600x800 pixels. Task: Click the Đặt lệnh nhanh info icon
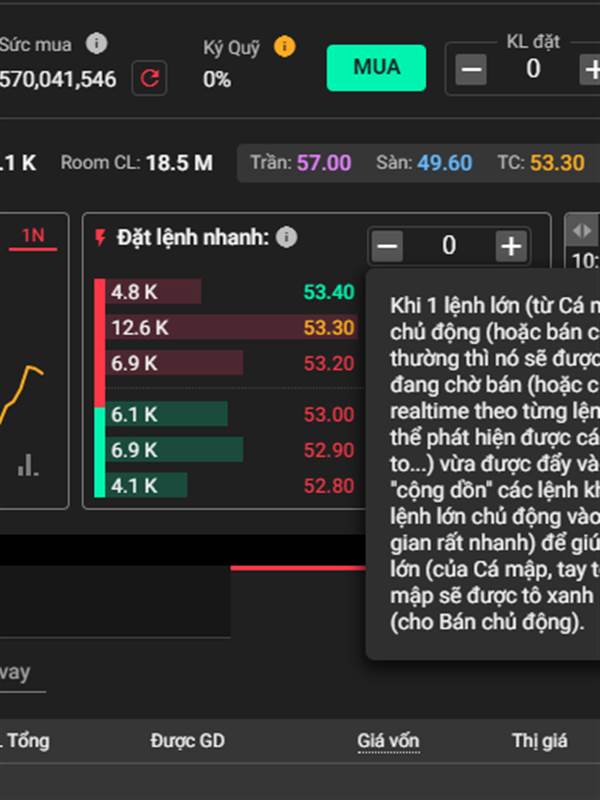[x=287, y=237]
